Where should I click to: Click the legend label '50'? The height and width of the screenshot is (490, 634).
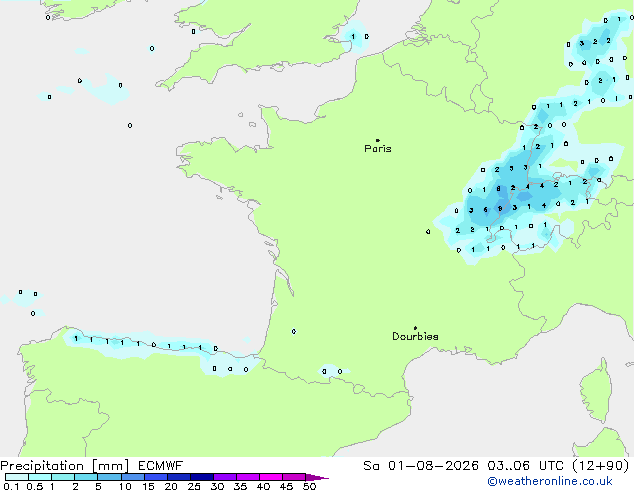tap(309, 486)
